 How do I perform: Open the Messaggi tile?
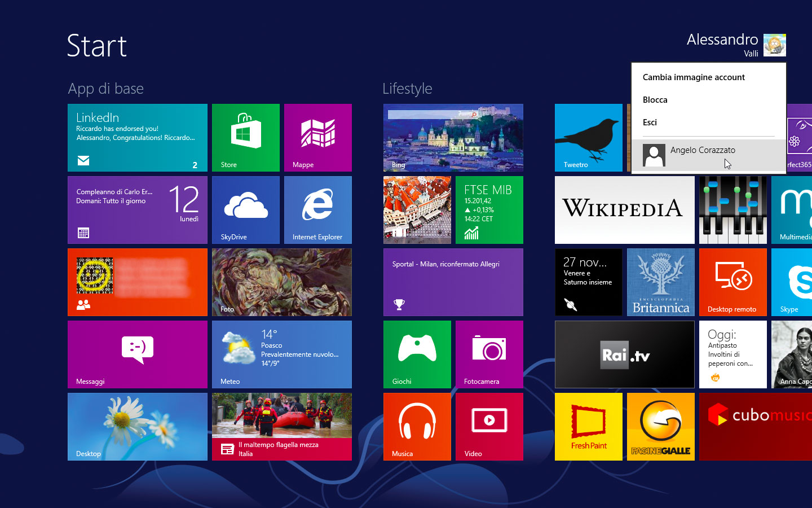(138, 354)
